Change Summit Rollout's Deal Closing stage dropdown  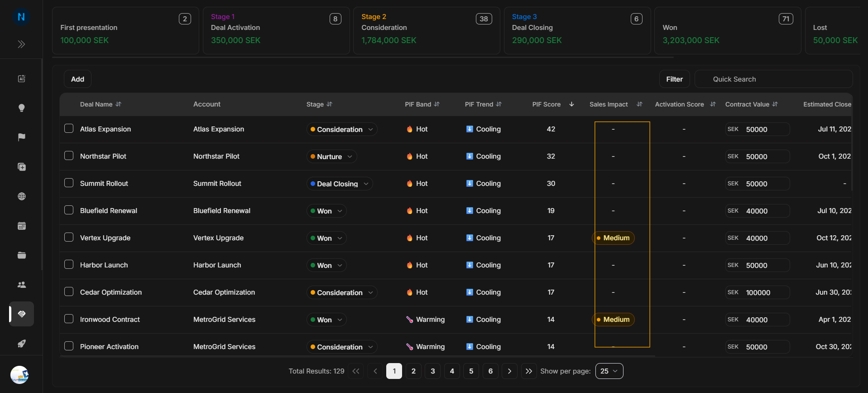(340, 184)
